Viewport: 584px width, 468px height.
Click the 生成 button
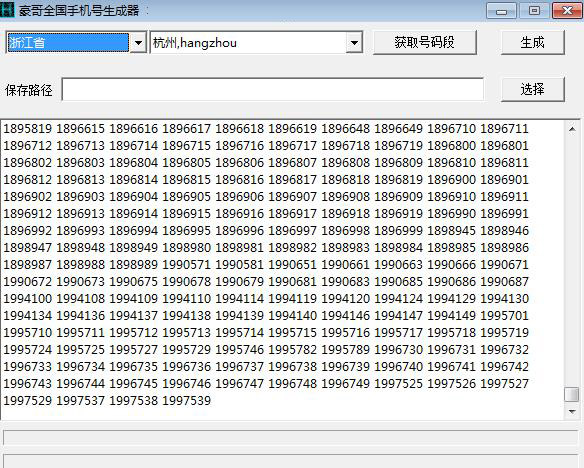coord(533,42)
